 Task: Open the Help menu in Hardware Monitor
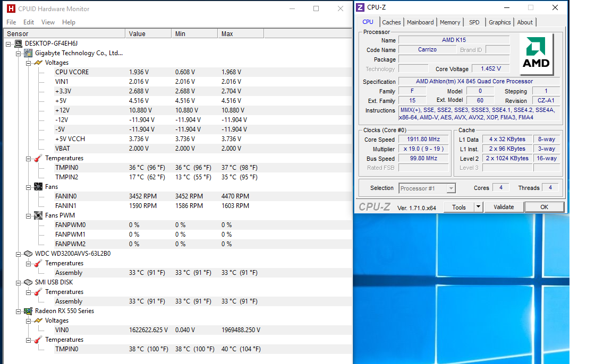pyautogui.click(x=69, y=22)
